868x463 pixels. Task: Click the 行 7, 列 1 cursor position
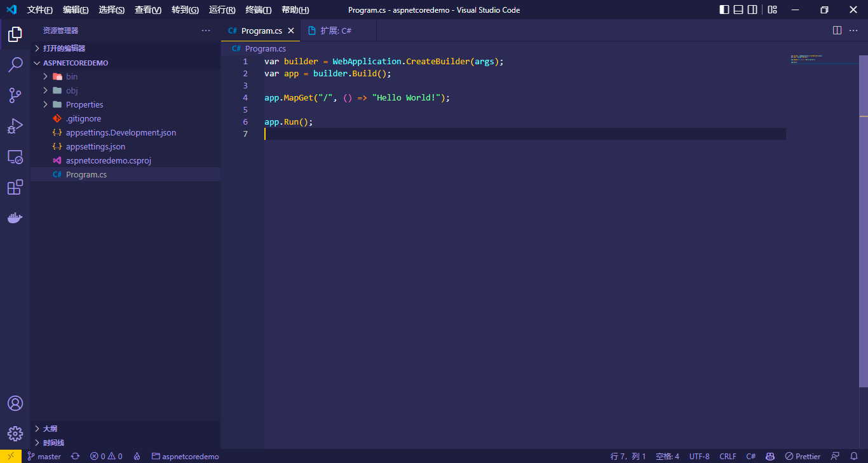point(628,457)
